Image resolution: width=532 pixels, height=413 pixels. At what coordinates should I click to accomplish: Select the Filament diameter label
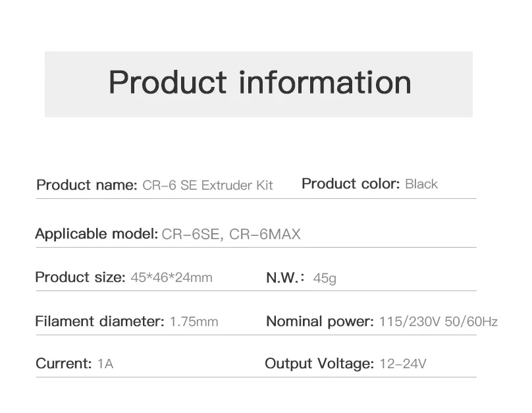pyautogui.click(x=100, y=321)
